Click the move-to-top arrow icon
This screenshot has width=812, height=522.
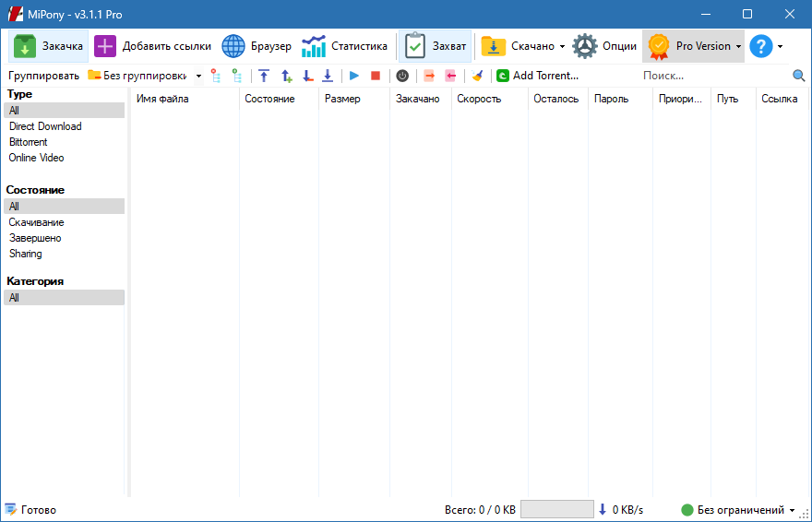point(264,76)
